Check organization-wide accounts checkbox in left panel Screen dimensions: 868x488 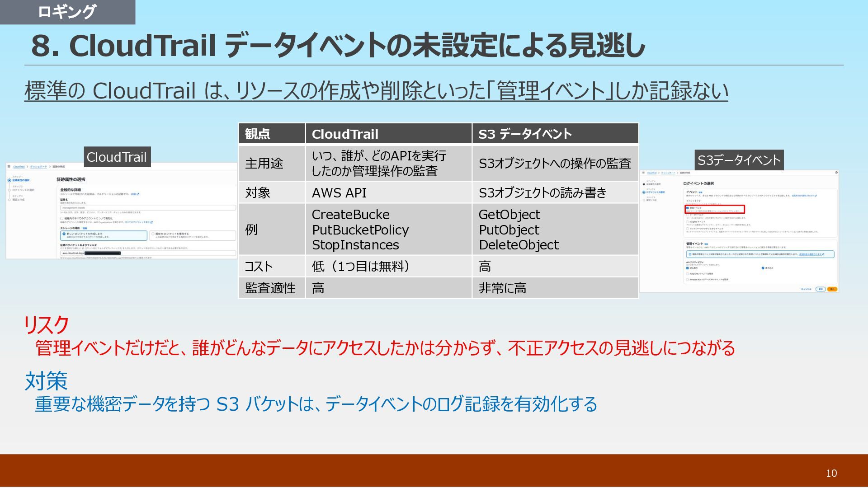(x=62, y=218)
